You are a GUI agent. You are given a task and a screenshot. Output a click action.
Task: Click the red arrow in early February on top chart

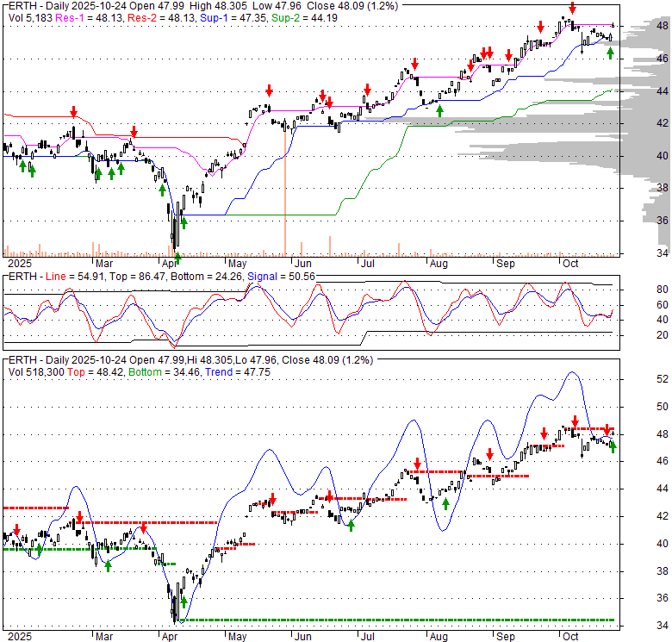pos(74,111)
